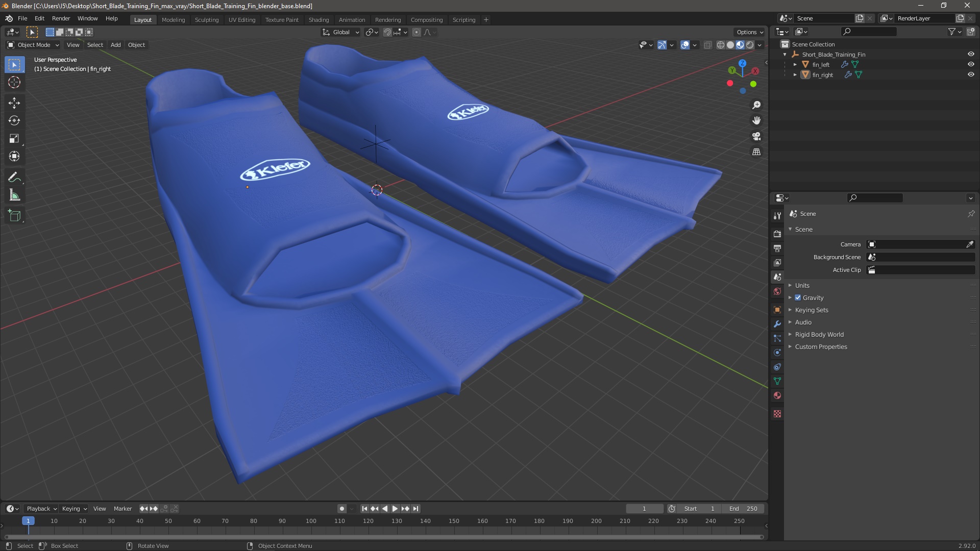Toggle camera view icon in viewport
980x551 pixels.
pos(756,136)
